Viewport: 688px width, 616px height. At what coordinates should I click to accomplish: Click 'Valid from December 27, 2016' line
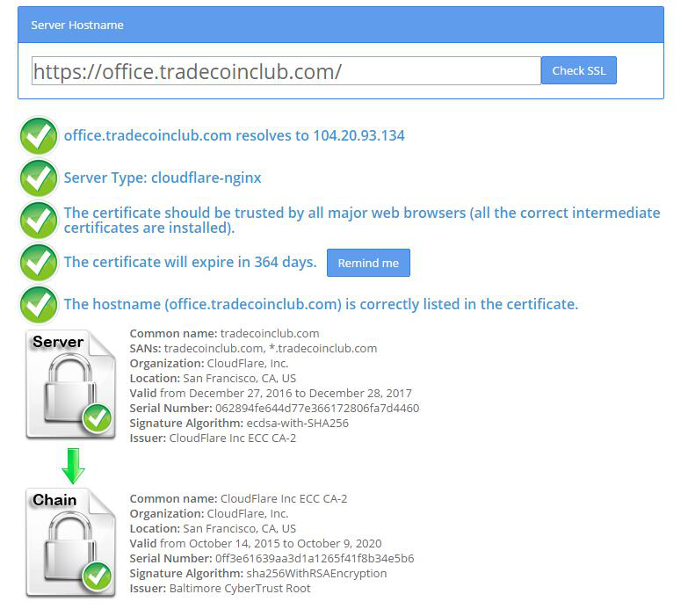(x=271, y=393)
